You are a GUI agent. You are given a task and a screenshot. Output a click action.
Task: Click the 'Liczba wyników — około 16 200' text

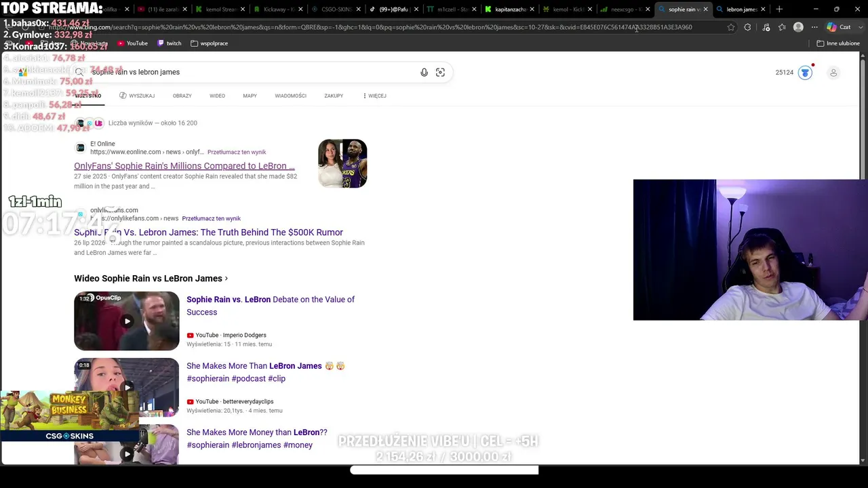[x=153, y=123]
